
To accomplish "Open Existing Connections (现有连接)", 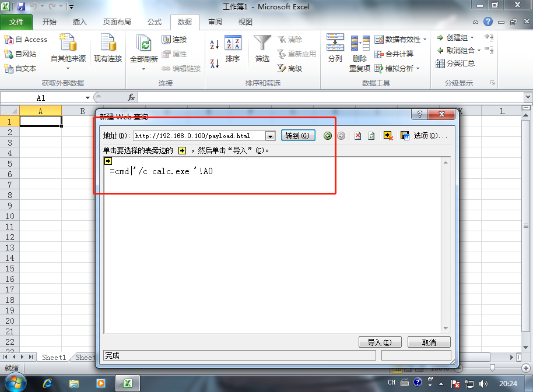I will click(x=108, y=48).
